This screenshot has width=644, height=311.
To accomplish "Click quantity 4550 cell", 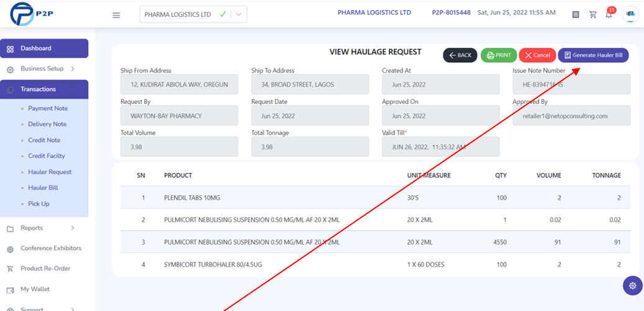I will coord(499,243).
